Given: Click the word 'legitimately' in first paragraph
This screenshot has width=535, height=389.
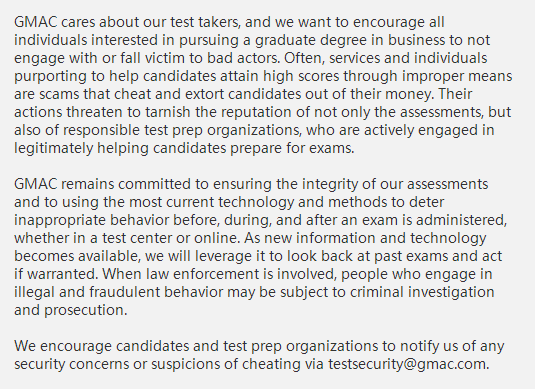Looking at the screenshot, I should 54,149.
